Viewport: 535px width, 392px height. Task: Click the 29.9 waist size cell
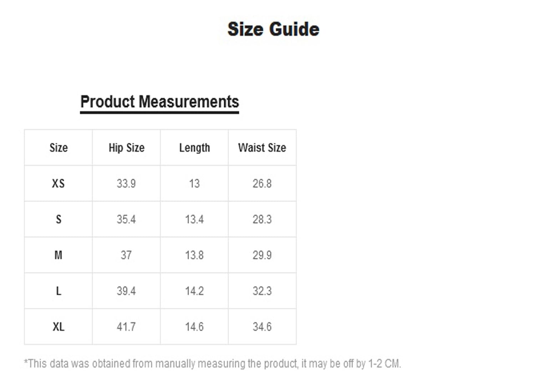pos(262,255)
